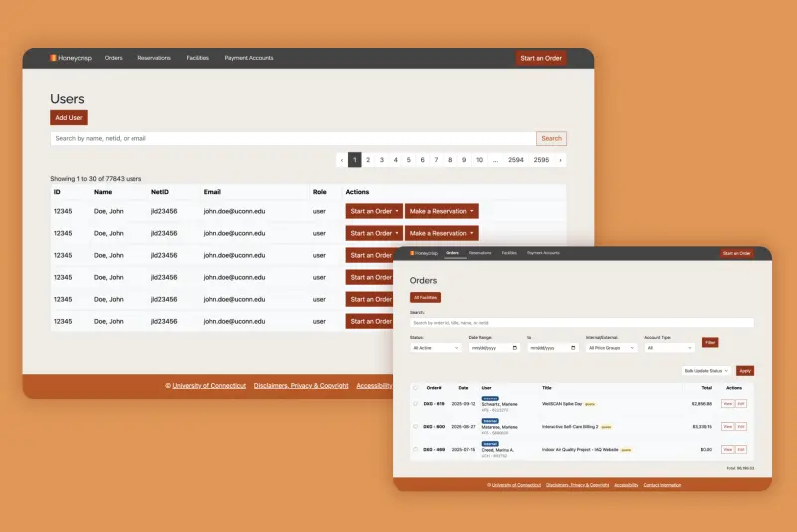This screenshot has width=797, height=532.
Task: Open the calendar picker on the 'to' date field
Action: 573,348
